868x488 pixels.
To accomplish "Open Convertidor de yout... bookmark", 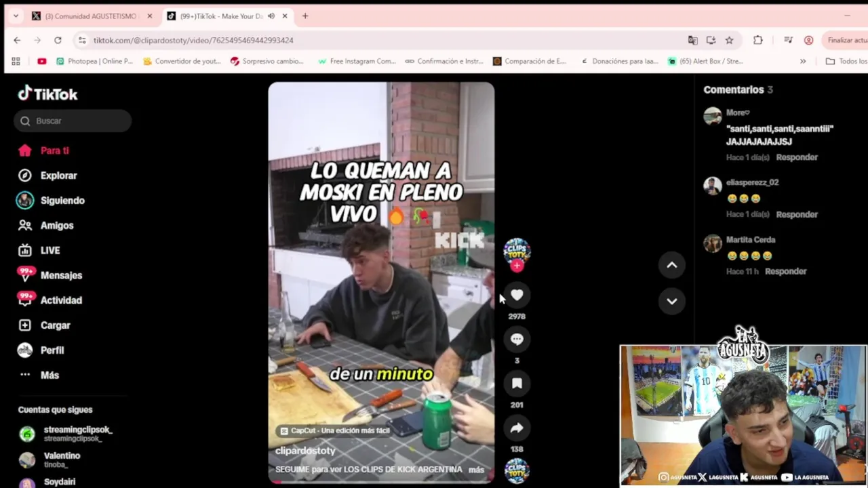I will [x=182, y=61].
